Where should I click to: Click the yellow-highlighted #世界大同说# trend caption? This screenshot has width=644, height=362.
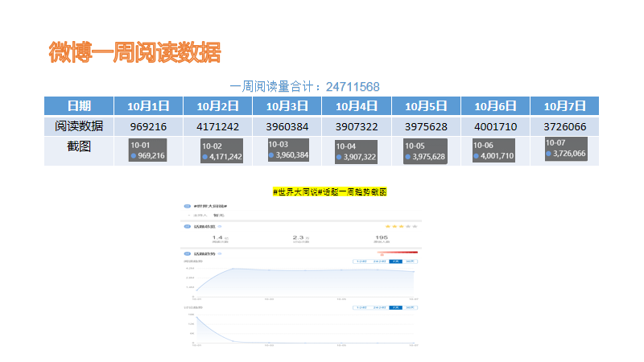click(330, 191)
